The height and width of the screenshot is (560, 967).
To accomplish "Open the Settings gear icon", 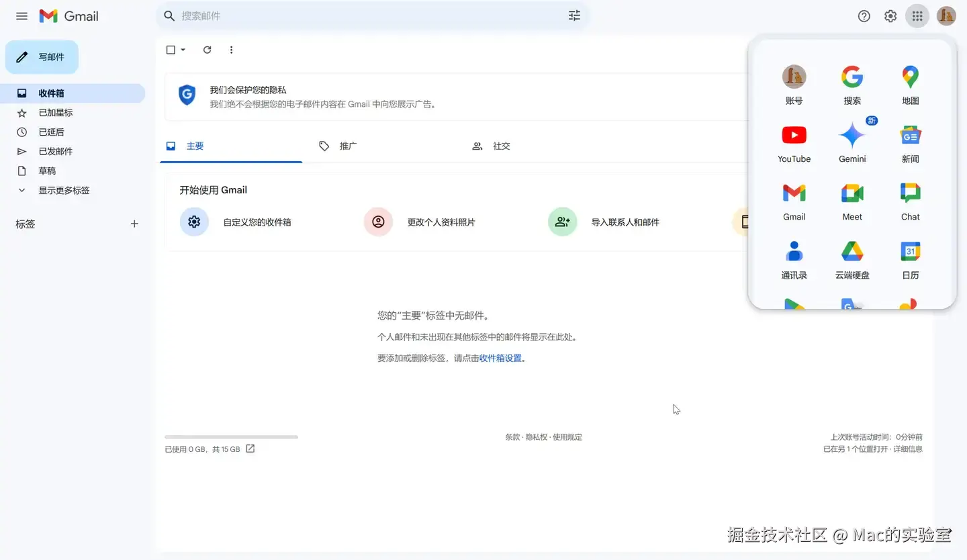I will [x=890, y=16].
